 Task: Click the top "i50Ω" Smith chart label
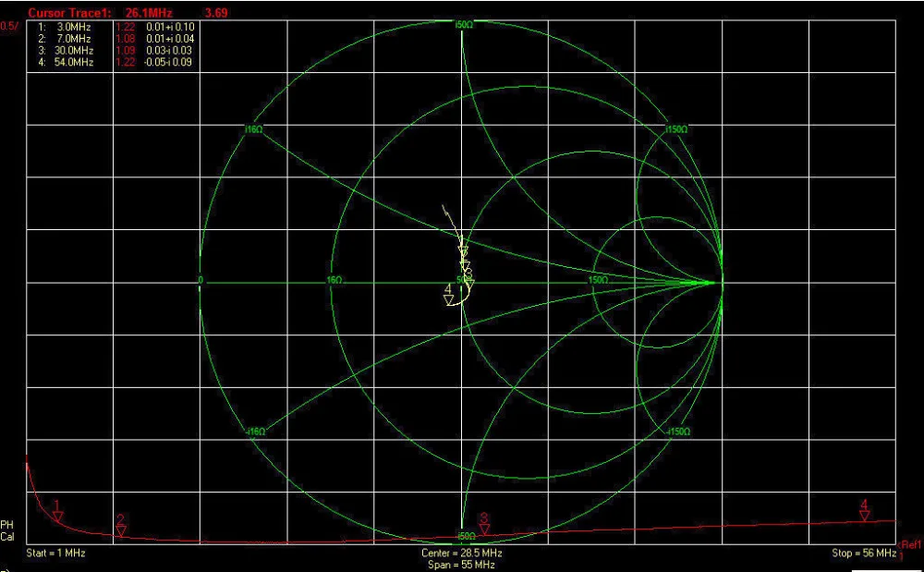click(464, 25)
